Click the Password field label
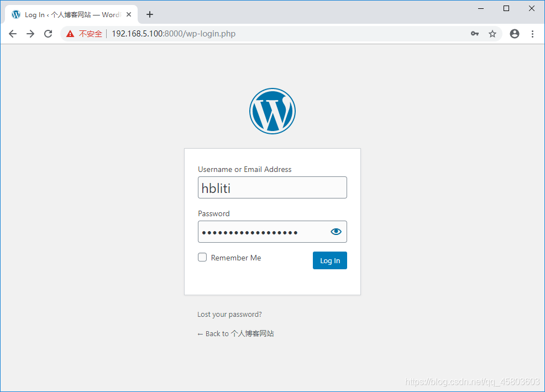This screenshot has width=545, height=392. pyautogui.click(x=214, y=213)
